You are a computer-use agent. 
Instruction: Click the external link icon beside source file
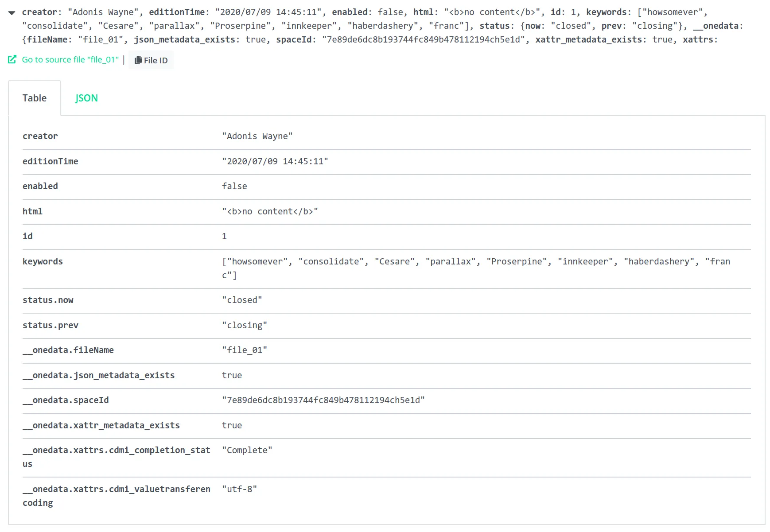[12, 59]
